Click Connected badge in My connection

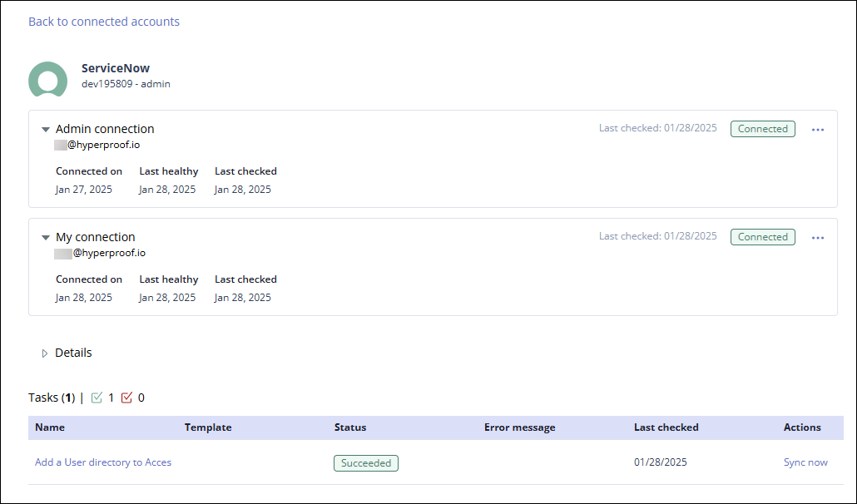762,237
